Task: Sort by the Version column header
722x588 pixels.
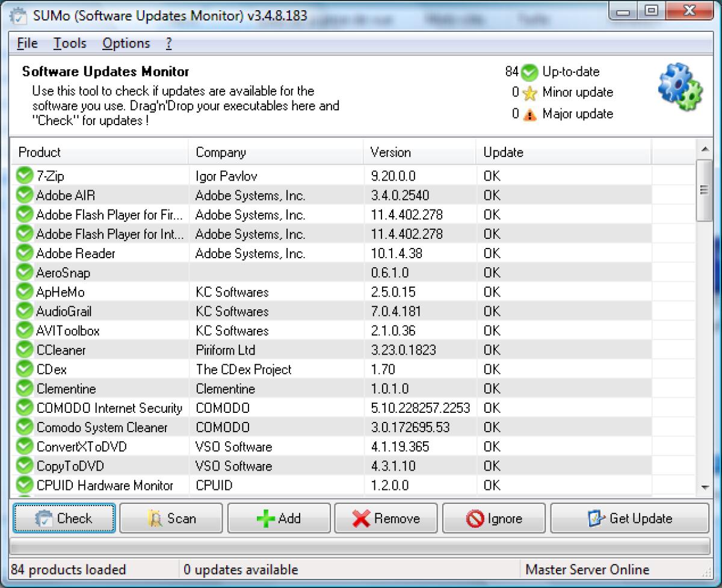Action: pyautogui.click(x=390, y=152)
